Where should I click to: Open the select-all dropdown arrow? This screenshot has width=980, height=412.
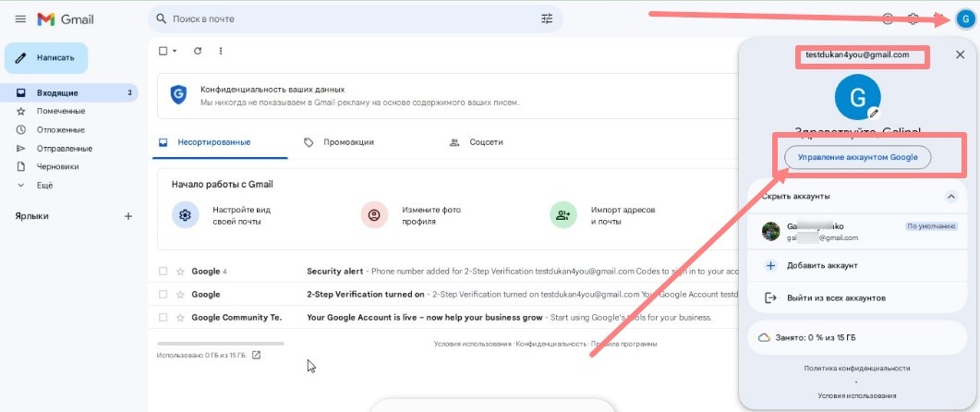point(175,51)
